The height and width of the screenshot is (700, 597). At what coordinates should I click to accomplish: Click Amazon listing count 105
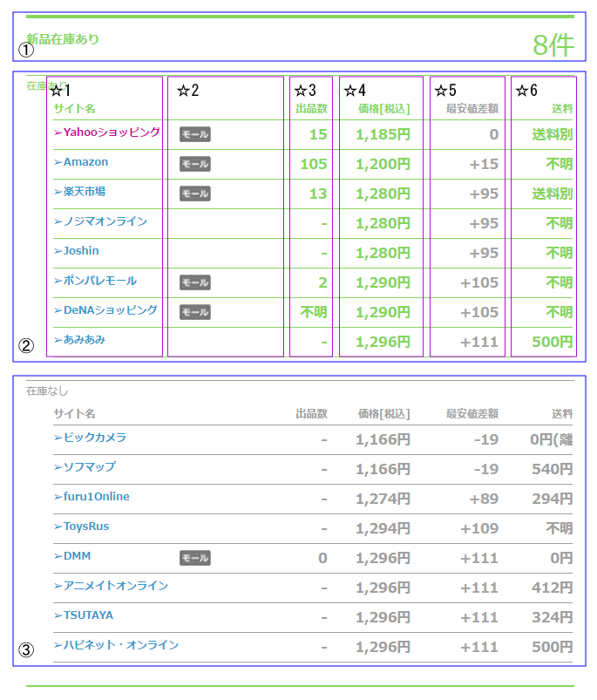314,164
